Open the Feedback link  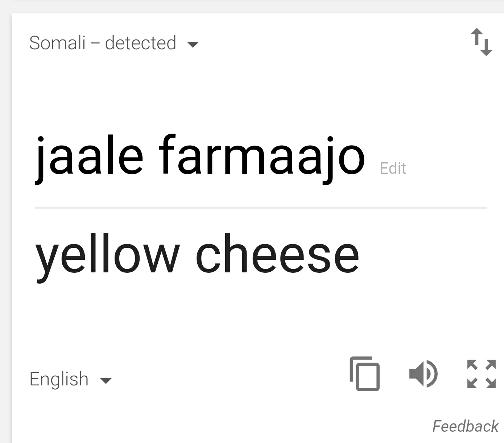point(465,426)
